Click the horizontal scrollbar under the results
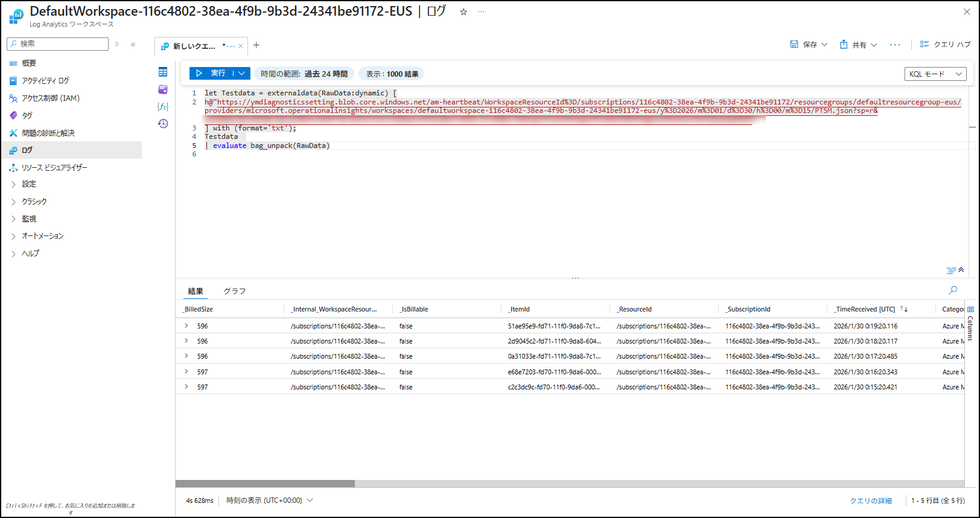Screen dimensions: 980x518 (x=265, y=484)
